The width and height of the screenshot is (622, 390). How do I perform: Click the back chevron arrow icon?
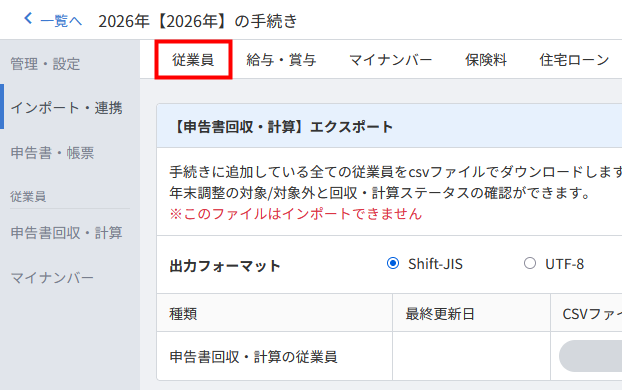pyautogui.click(x=28, y=18)
